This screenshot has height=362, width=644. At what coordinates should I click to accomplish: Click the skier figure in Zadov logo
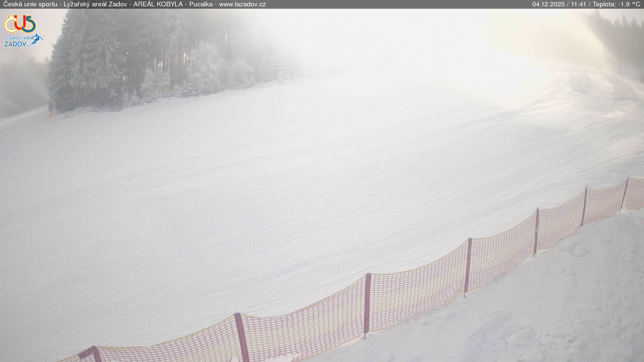point(38,39)
